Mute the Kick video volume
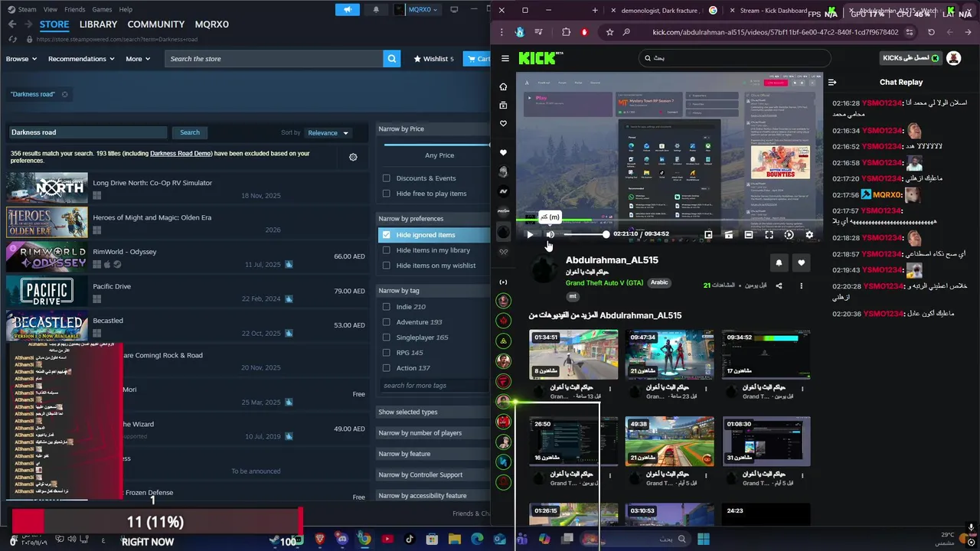980x551 pixels. tap(550, 234)
